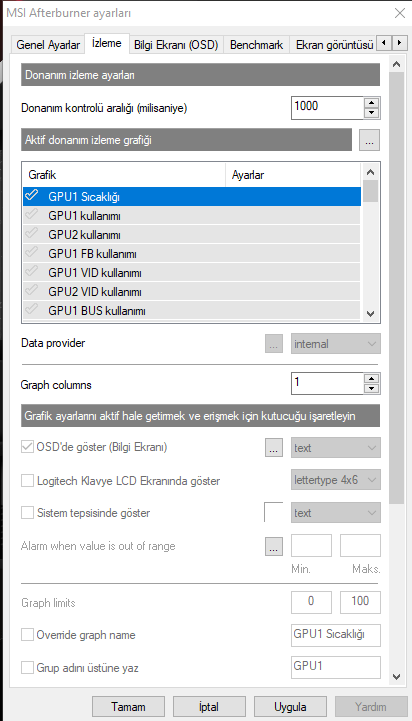This screenshot has height=721, width=412.
Task: Switch to Benchmark tab
Action: point(257,45)
